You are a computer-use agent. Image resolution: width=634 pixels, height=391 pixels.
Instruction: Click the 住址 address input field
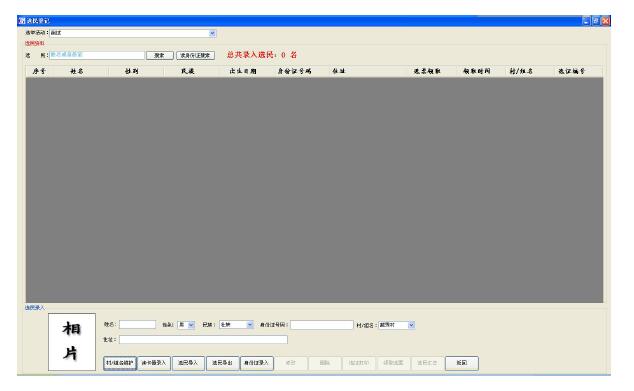click(203, 340)
